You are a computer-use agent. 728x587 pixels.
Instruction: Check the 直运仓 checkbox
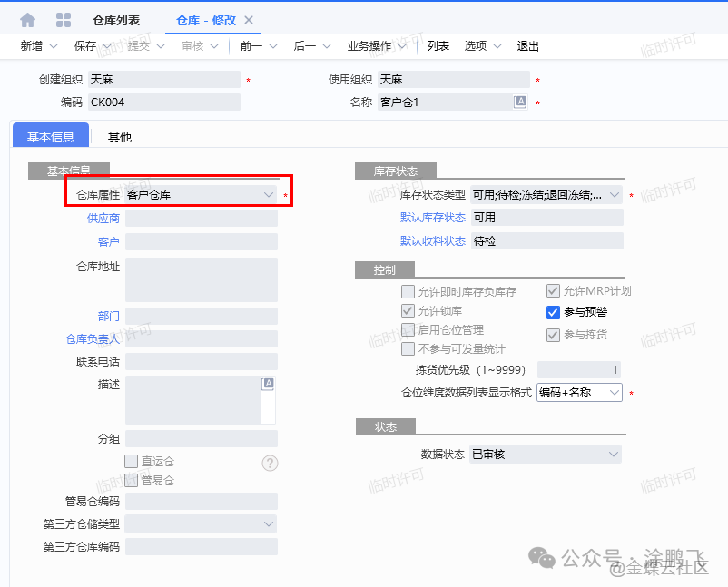(x=132, y=462)
